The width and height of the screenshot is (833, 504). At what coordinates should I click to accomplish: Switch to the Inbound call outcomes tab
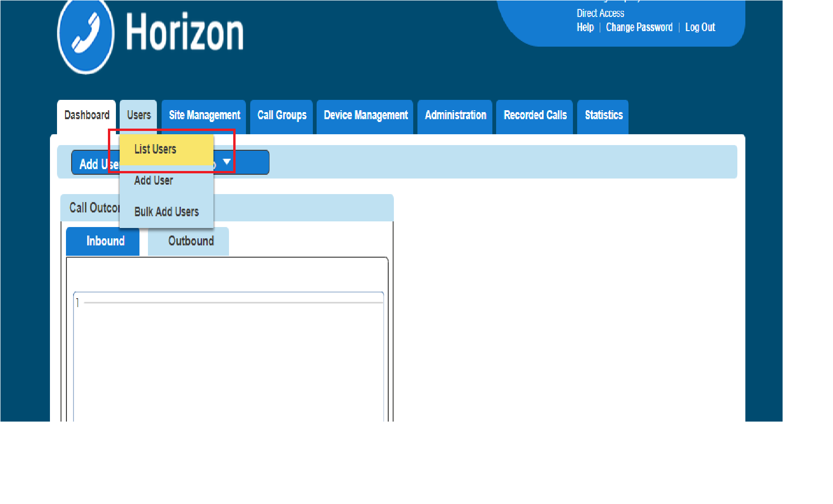(103, 241)
